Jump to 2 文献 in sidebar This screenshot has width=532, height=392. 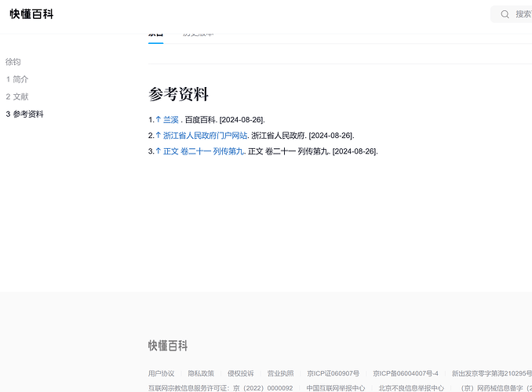[17, 96]
